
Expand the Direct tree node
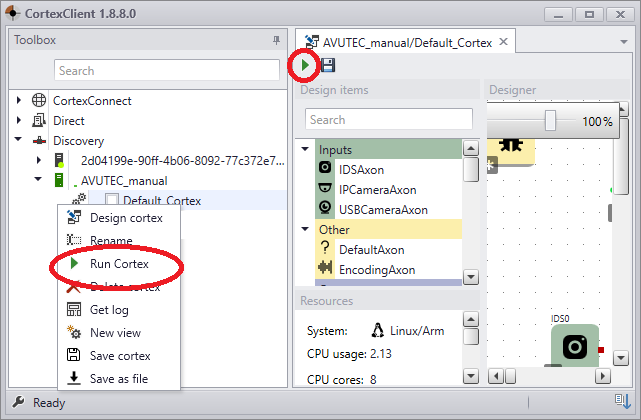click(18, 120)
